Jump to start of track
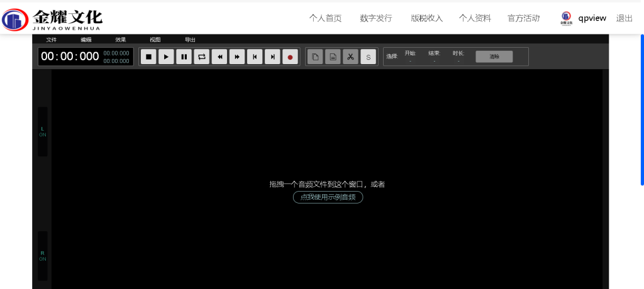This screenshot has width=644, height=289. pyautogui.click(x=255, y=57)
